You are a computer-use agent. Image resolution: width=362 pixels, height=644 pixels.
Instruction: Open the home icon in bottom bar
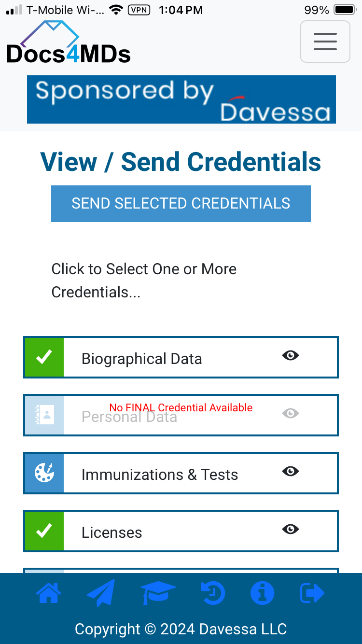point(49,593)
